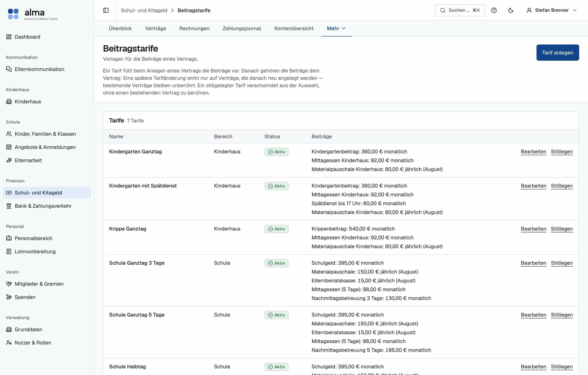Click the Beiträge column header
The width and height of the screenshot is (588, 375).
point(321,137)
